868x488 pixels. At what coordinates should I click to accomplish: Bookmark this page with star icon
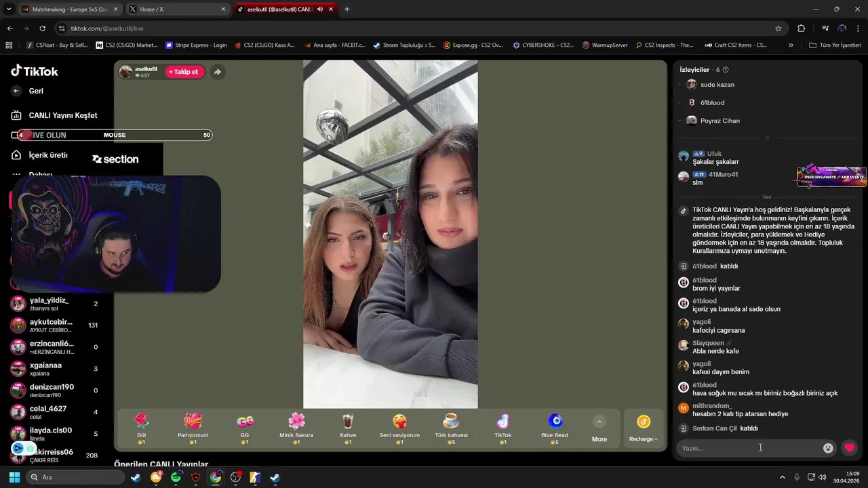tap(778, 28)
